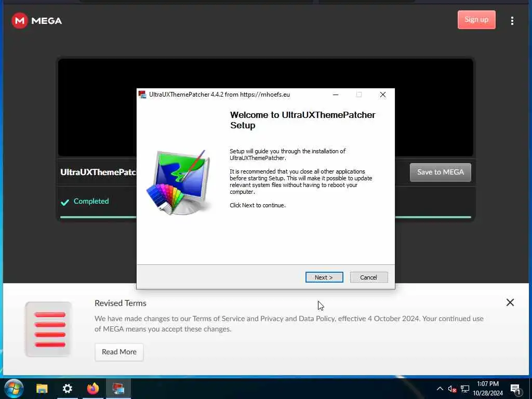Close the UltraUXThemePatcher setup window

(x=383, y=95)
